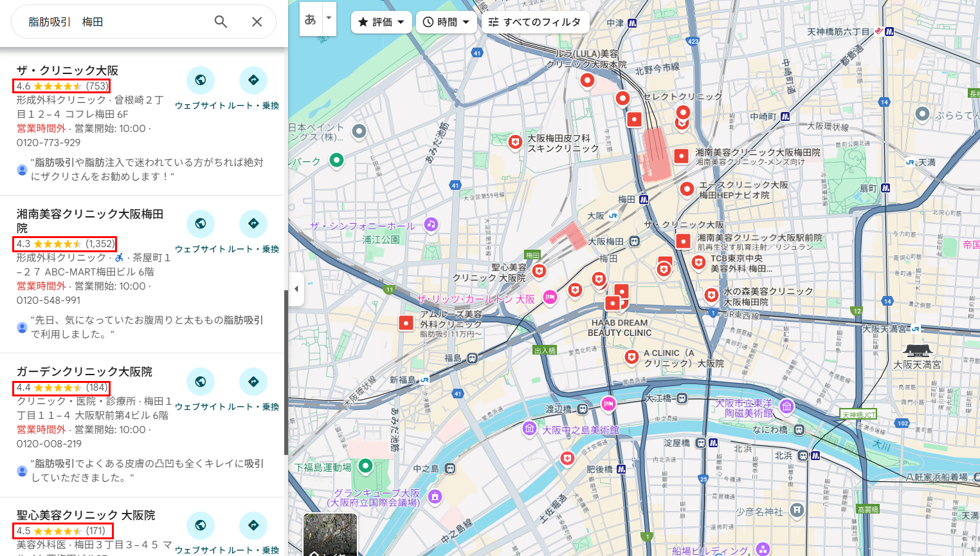
Task: Click the 4.4 rating with 184 reviews
Action: [x=61, y=387]
